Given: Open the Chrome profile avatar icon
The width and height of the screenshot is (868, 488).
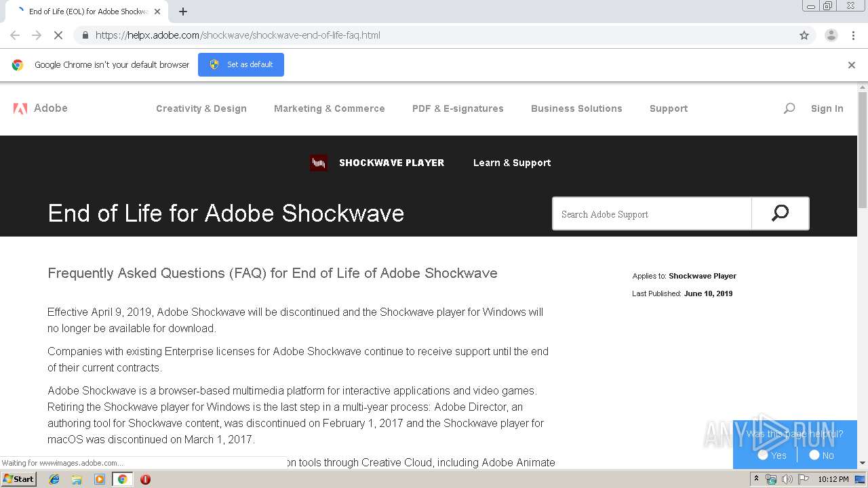Looking at the screenshot, I should [x=831, y=35].
